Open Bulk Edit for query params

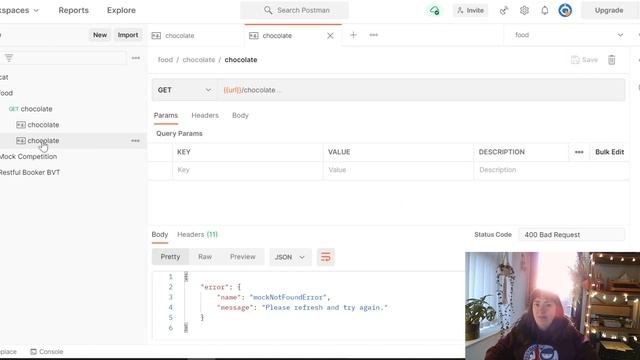(609, 152)
